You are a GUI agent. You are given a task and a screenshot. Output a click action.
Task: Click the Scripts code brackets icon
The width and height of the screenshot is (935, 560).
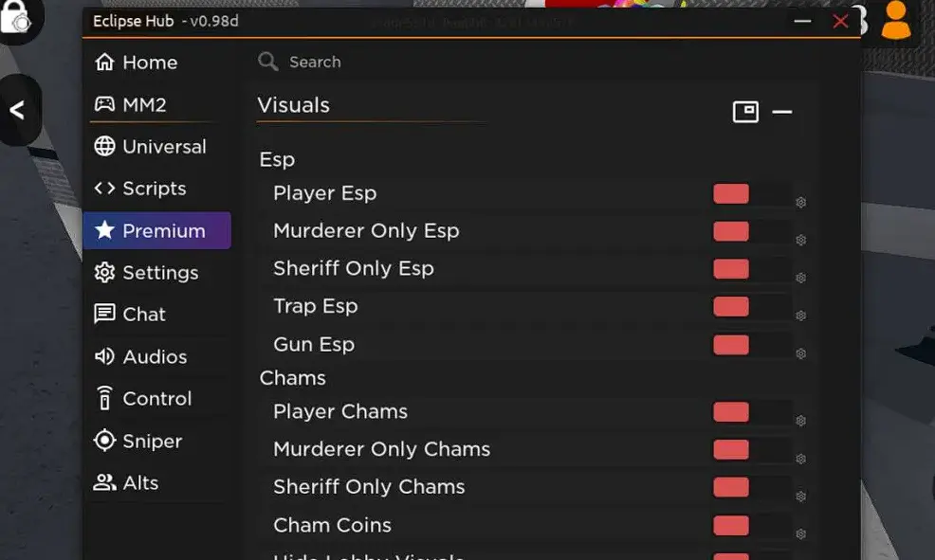[104, 189]
